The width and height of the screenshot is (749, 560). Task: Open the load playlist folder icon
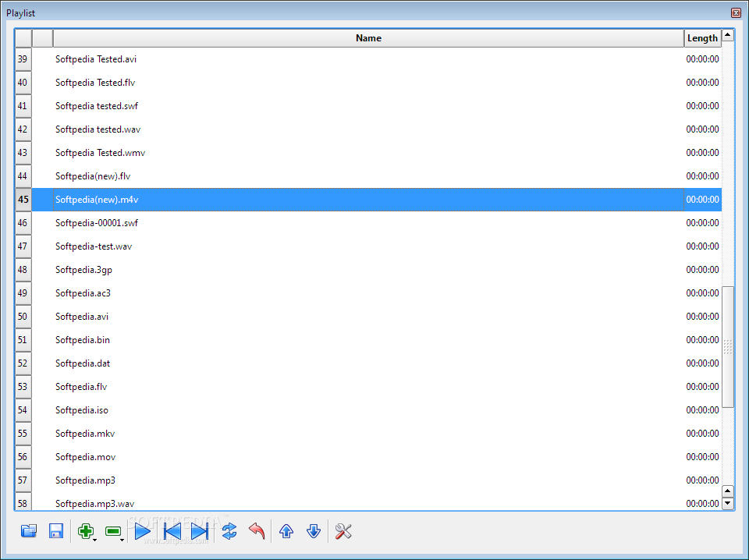[x=29, y=531]
